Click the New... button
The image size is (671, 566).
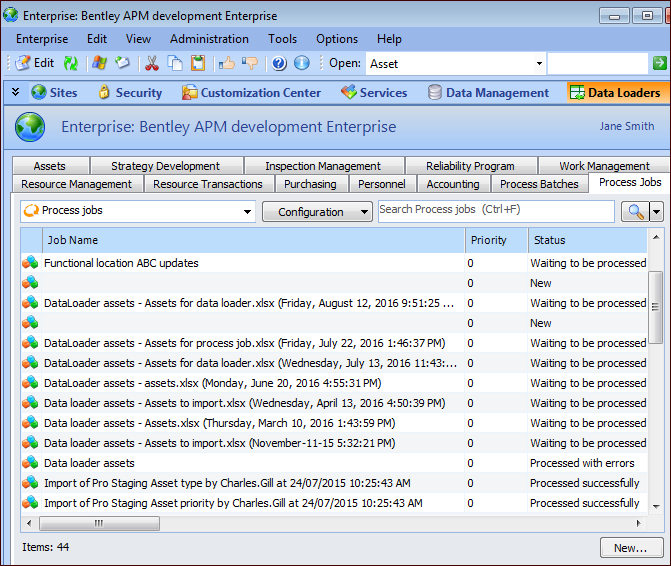(x=630, y=548)
